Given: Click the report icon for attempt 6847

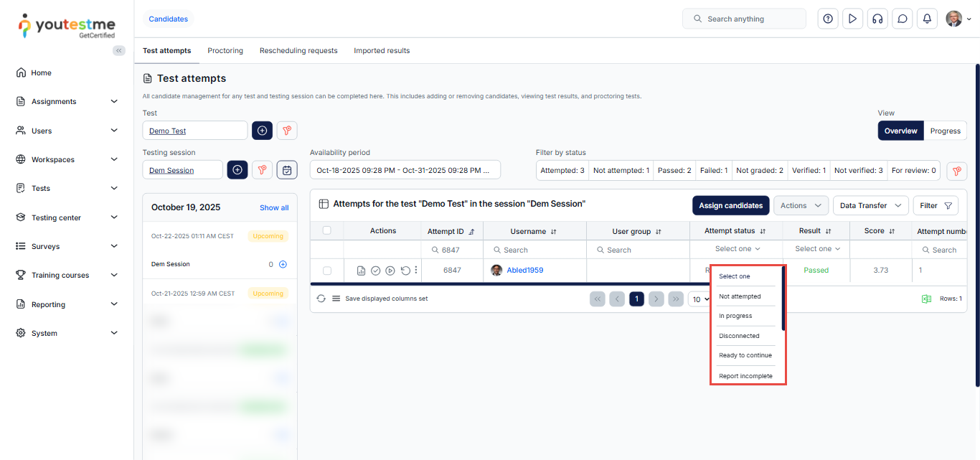Looking at the screenshot, I should 361,271.
